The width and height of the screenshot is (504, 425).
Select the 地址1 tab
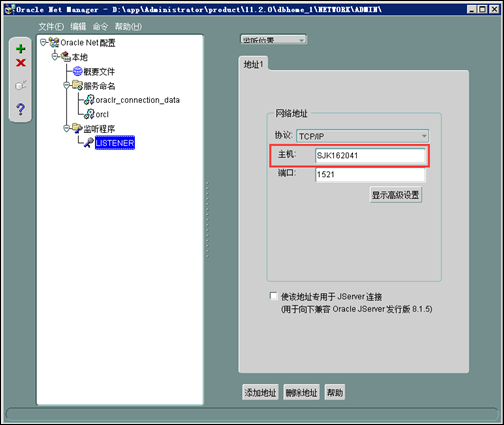coord(253,64)
